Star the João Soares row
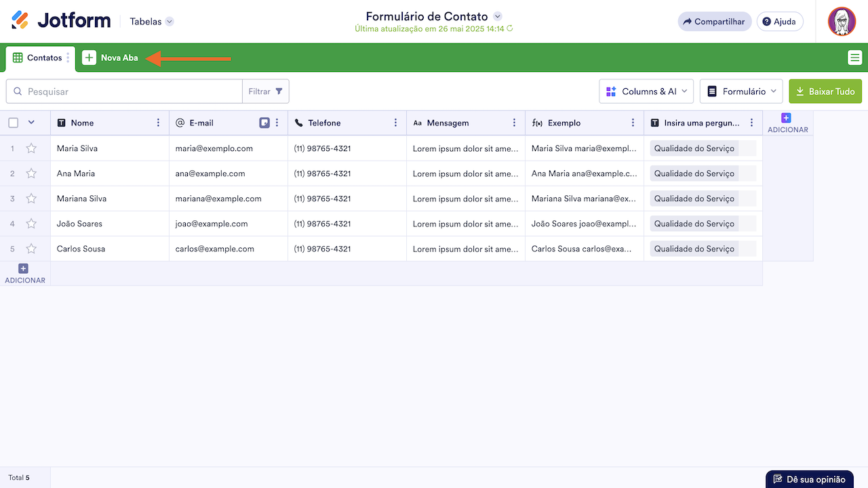This screenshot has width=868, height=488. click(x=31, y=224)
